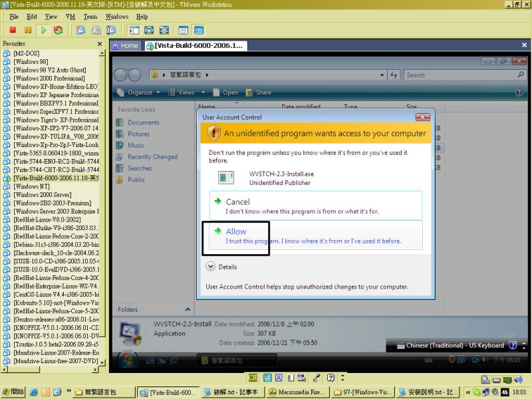Click the Favorites list horizontal scrollbar
This screenshot has width=532, height=399.
50,370
